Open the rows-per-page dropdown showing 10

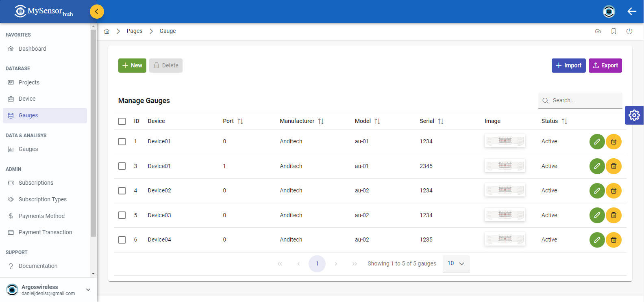456,263
